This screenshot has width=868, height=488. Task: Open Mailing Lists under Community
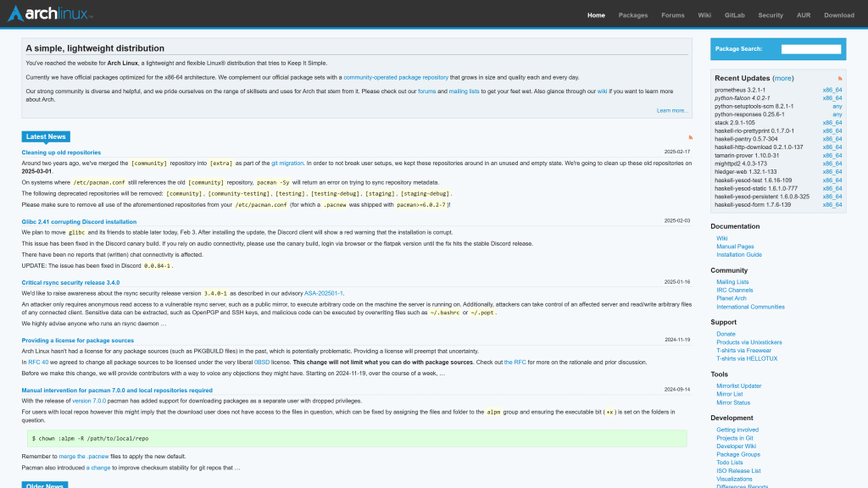732,282
